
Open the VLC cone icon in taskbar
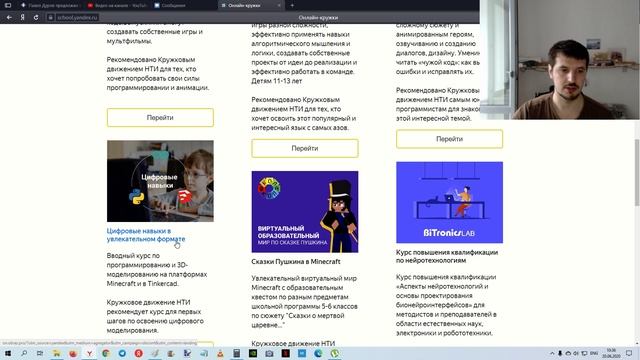[220, 353]
